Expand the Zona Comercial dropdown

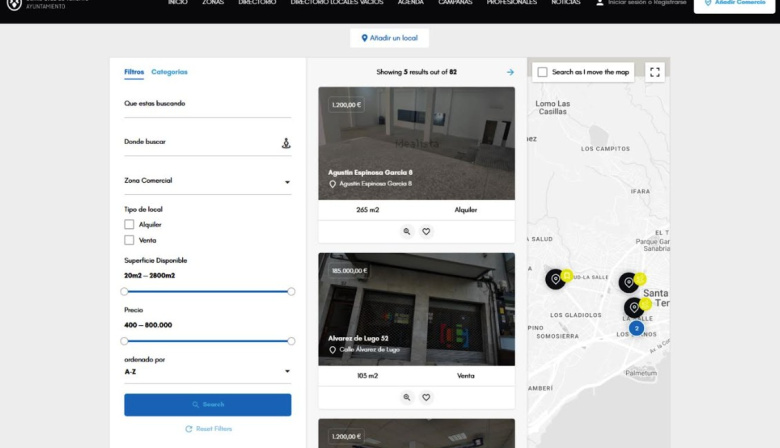tap(207, 181)
